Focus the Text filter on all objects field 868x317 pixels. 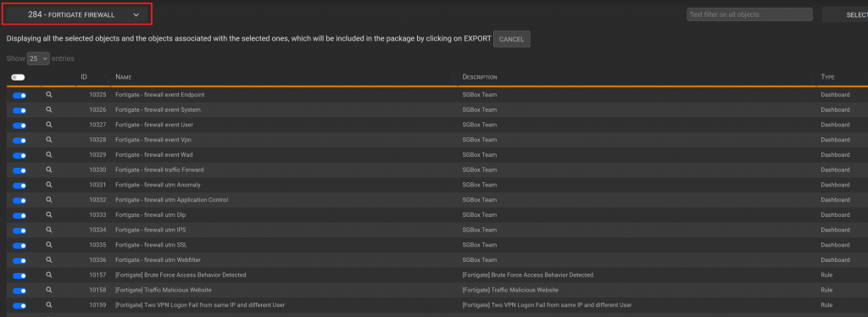(749, 14)
